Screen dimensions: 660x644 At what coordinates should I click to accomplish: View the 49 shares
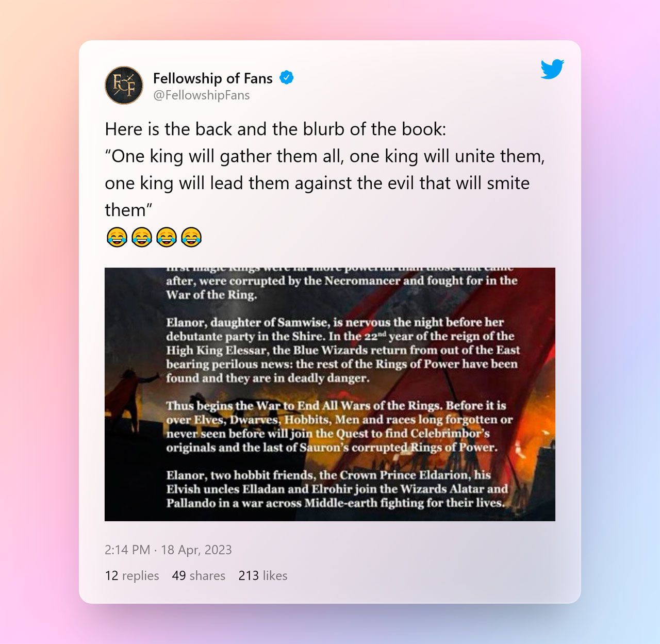199,575
